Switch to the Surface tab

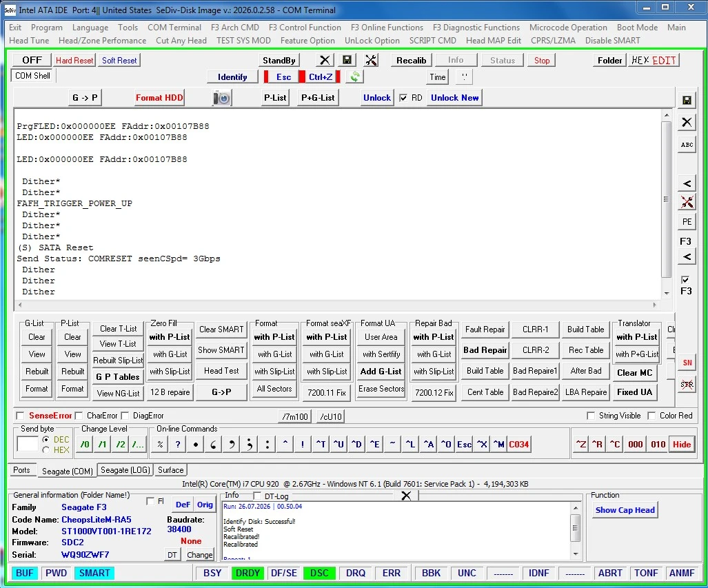(171, 470)
